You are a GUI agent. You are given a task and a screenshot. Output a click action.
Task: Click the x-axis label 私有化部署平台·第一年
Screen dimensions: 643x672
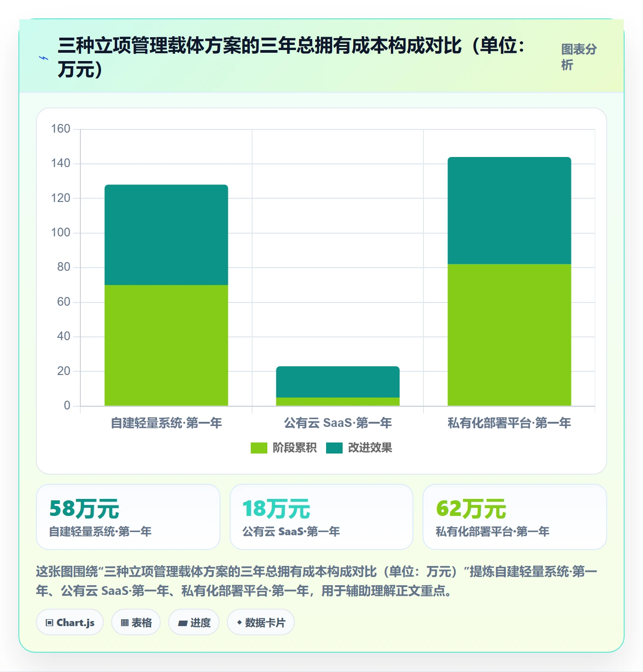tap(509, 423)
